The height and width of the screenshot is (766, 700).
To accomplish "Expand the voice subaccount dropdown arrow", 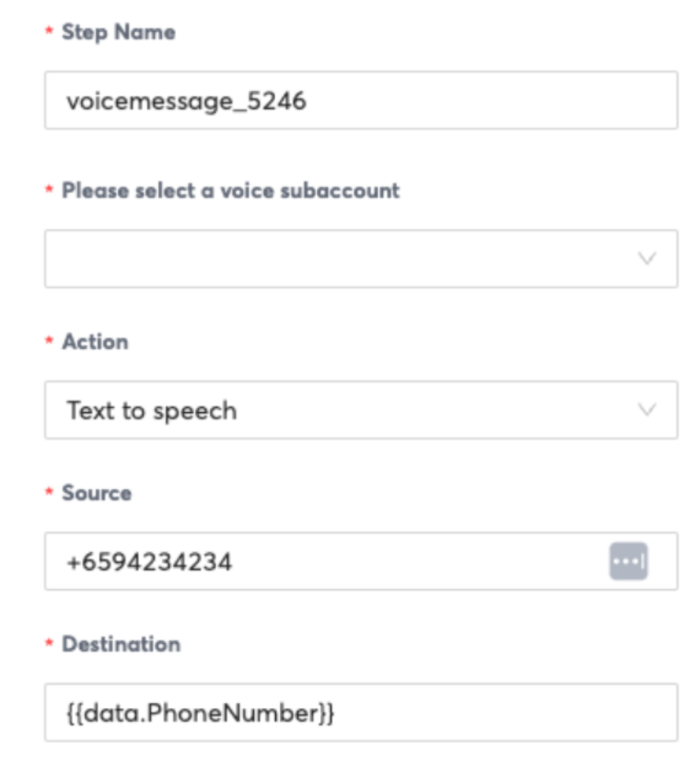I will pos(647,259).
